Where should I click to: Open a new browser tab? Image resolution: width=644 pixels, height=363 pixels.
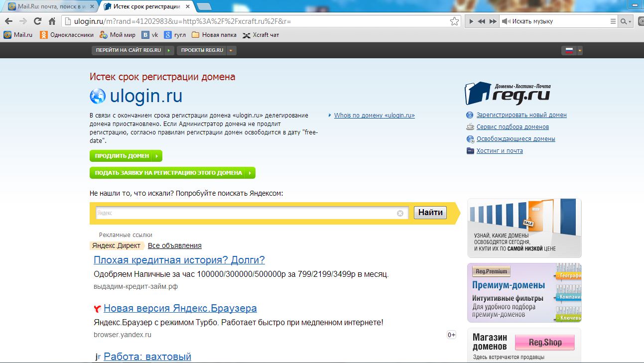204,6
